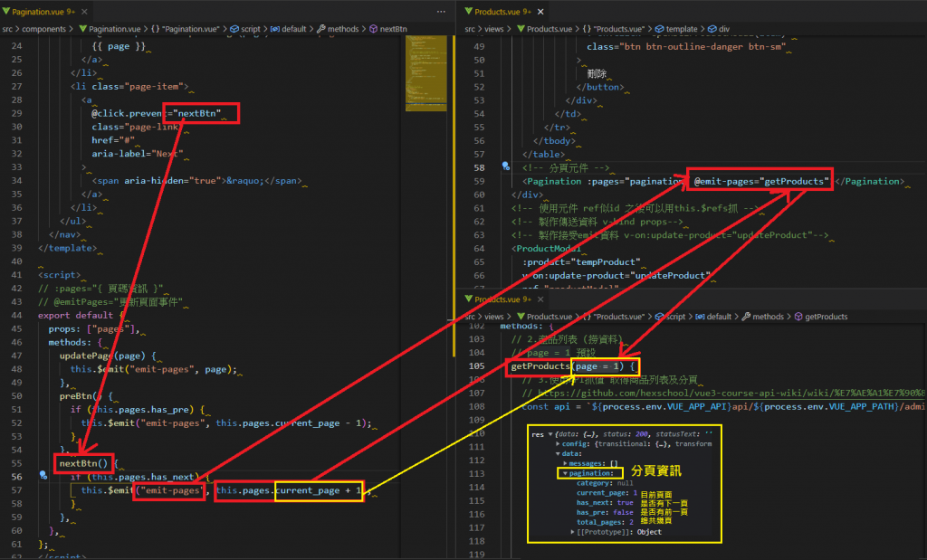Click the "preBtn() {" method declaration

pyautogui.click(x=86, y=396)
